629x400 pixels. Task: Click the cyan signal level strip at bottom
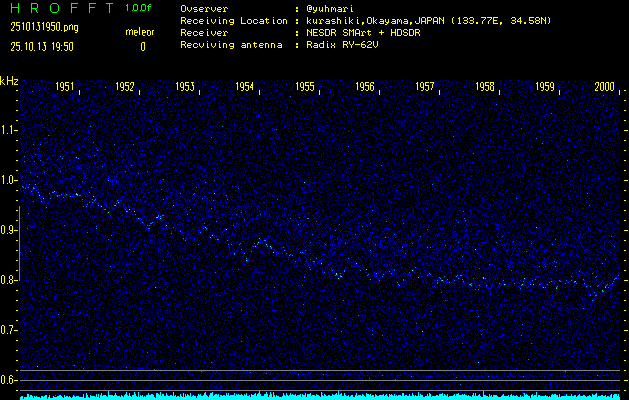pyautogui.click(x=320, y=396)
